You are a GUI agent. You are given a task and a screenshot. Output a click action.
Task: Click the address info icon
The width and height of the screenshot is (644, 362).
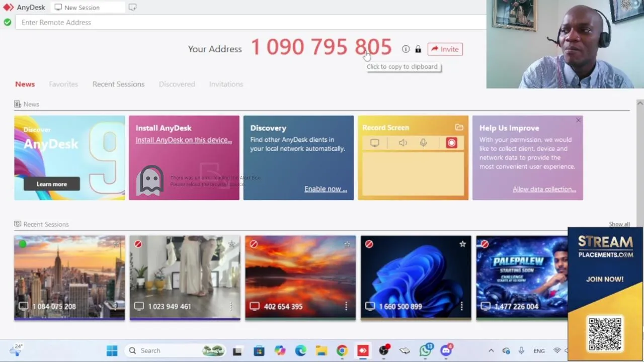click(x=406, y=49)
